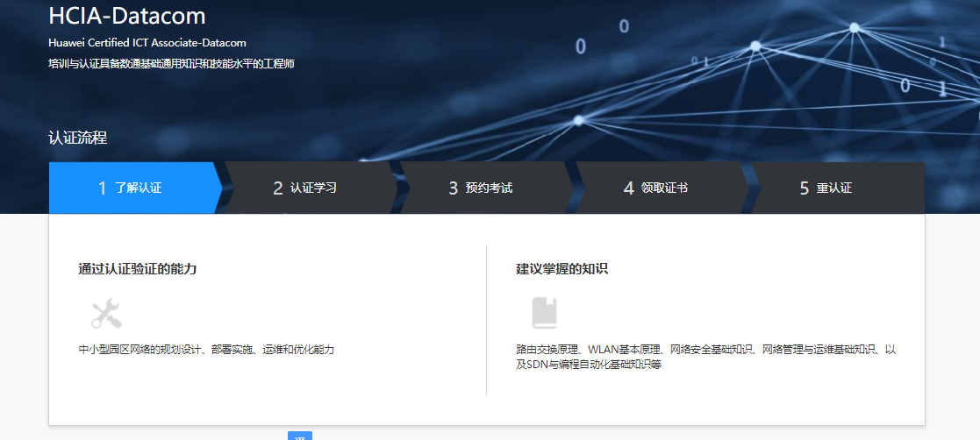Click the 培训与认证具备数通基础 description line
This screenshot has width=980, height=440.
[171, 64]
